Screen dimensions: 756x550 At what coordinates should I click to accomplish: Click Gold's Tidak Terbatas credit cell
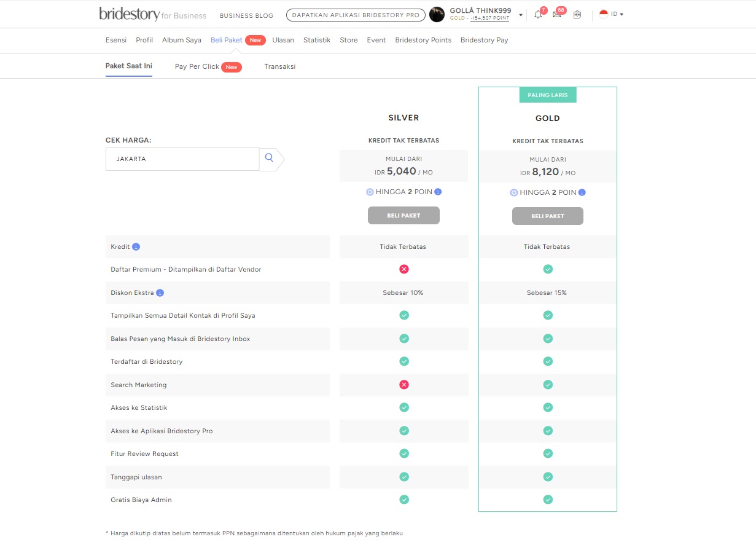[547, 246]
